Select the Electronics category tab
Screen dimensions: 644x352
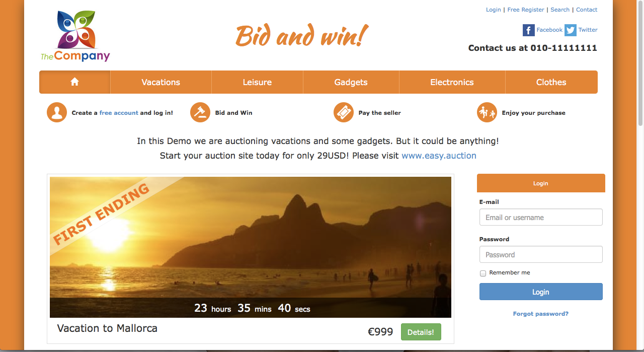(x=452, y=82)
